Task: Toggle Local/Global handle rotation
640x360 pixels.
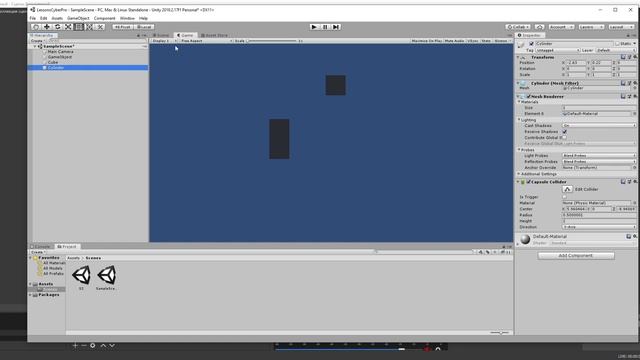Action: (144, 27)
